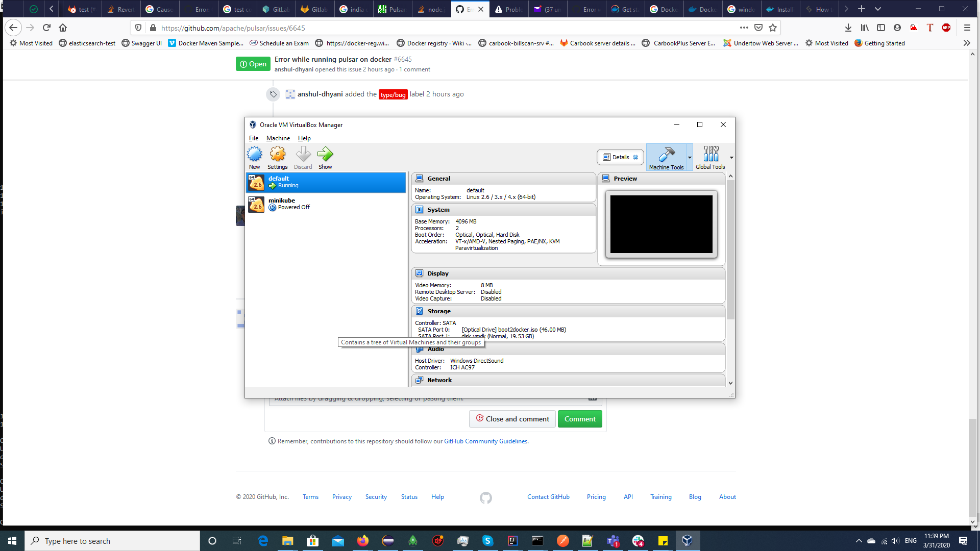Click the ENG language indicator

[x=911, y=541]
